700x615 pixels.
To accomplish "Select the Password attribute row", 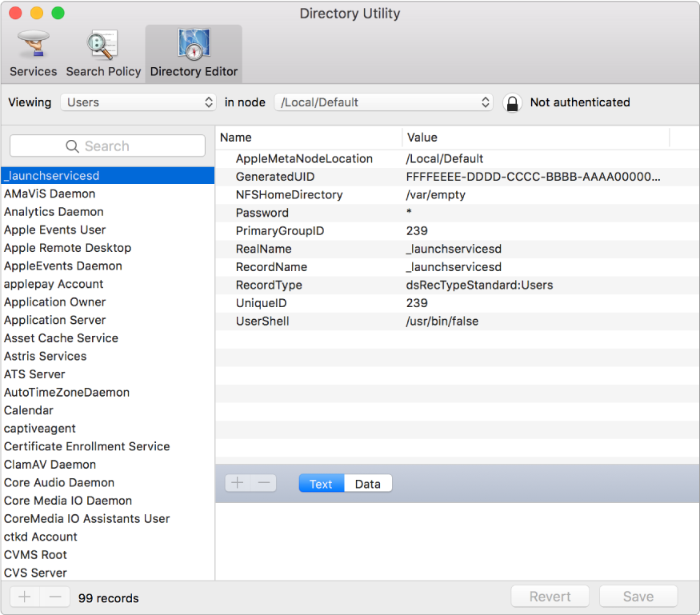I will click(320, 213).
